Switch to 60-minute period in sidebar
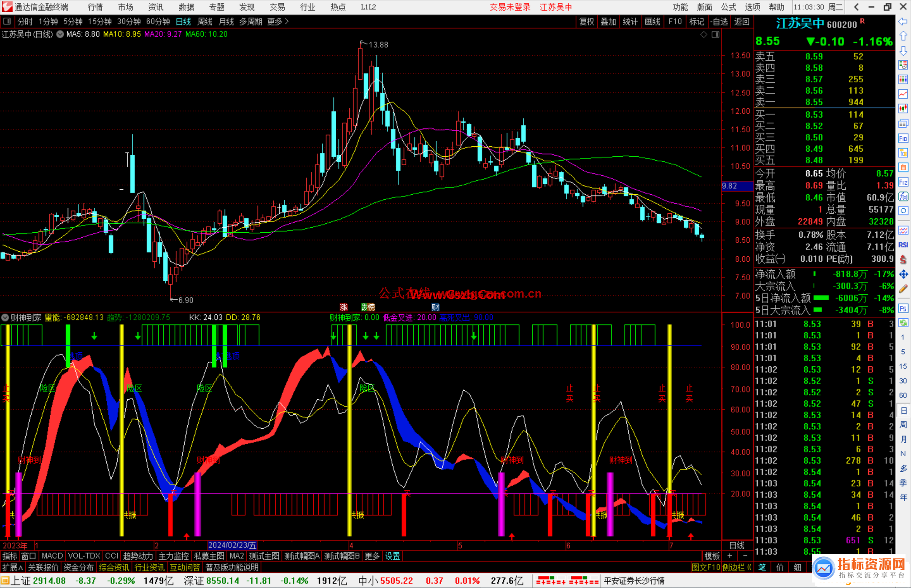The width and height of the screenshot is (911, 588). coord(903,395)
